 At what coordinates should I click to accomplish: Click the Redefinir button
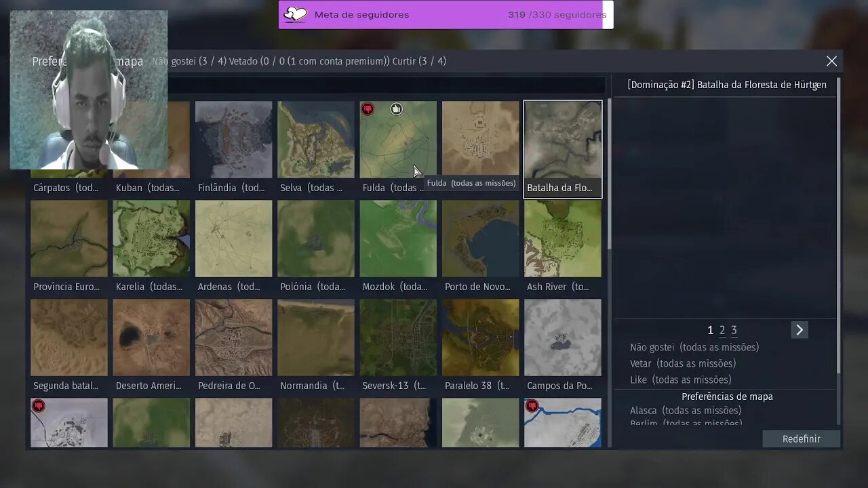[802, 439]
